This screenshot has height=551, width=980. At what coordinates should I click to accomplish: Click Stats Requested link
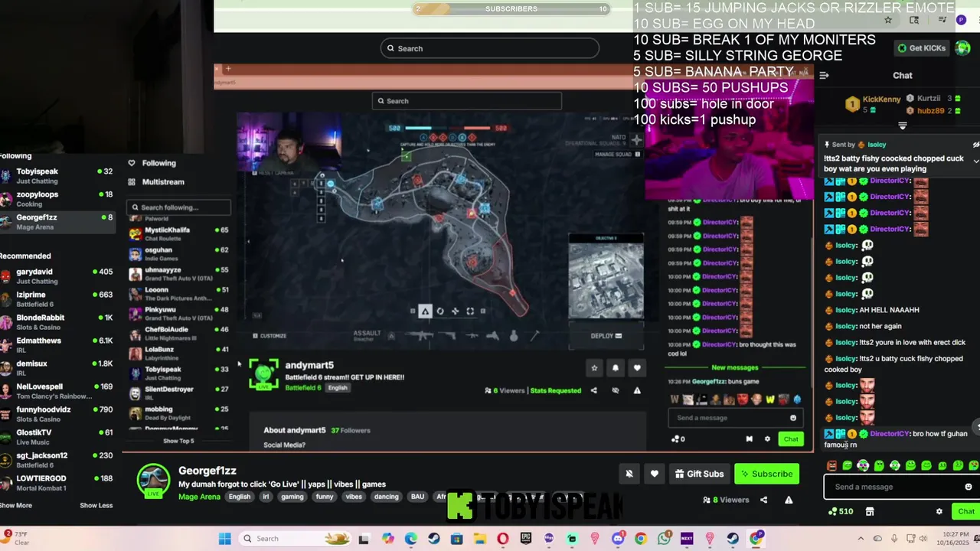click(555, 390)
